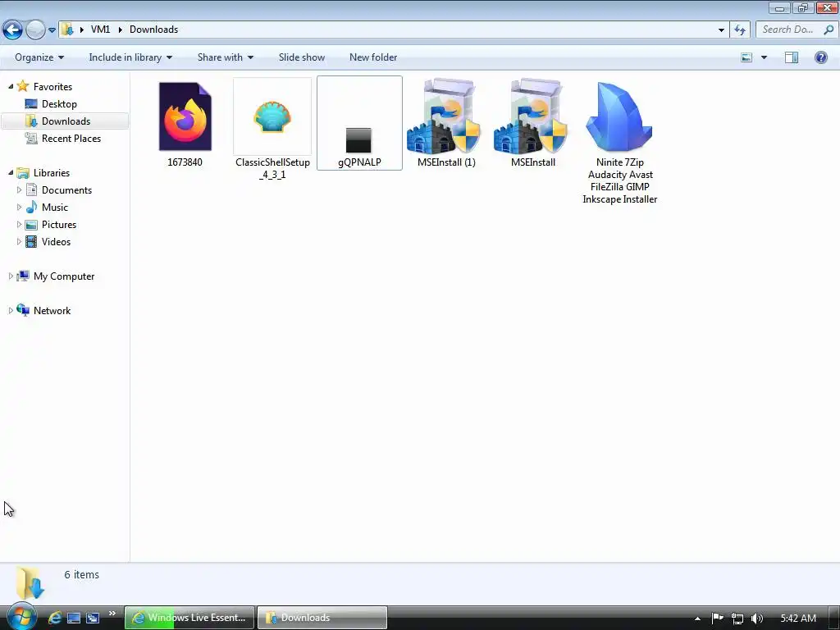840x630 pixels.
Task: Open the Videos library
Action: [x=56, y=242]
